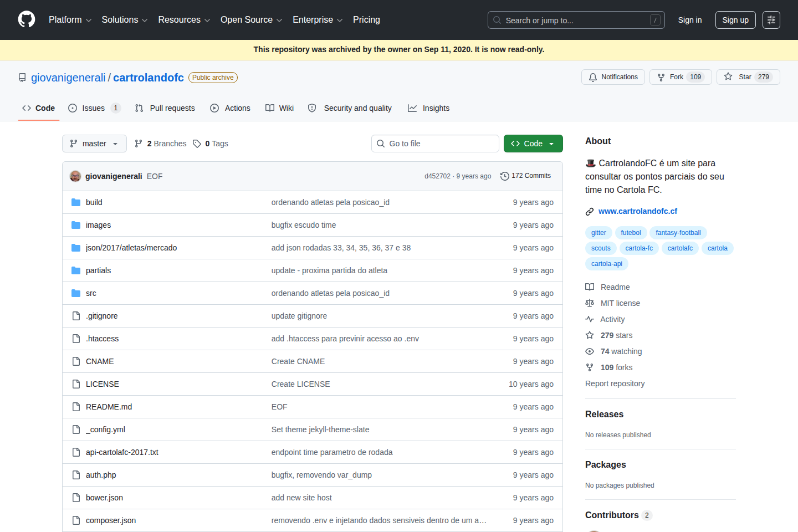Click the Notifications bell button
The width and height of the screenshot is (798, 532).
coord(613,77)
